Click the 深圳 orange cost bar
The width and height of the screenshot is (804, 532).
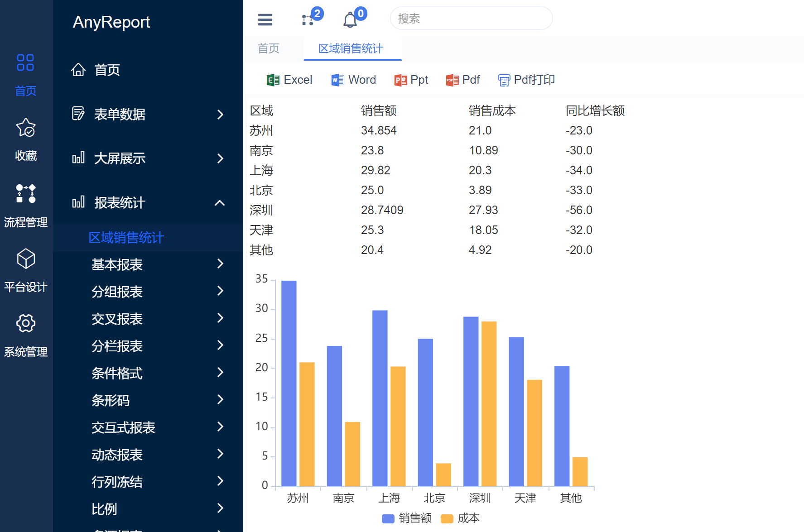click(489, 404)
